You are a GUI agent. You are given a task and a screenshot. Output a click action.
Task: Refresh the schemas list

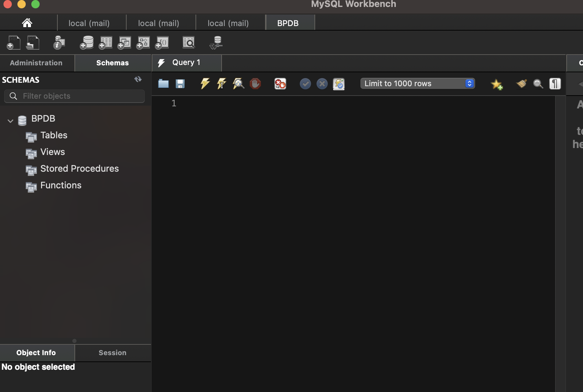(138, 80)
